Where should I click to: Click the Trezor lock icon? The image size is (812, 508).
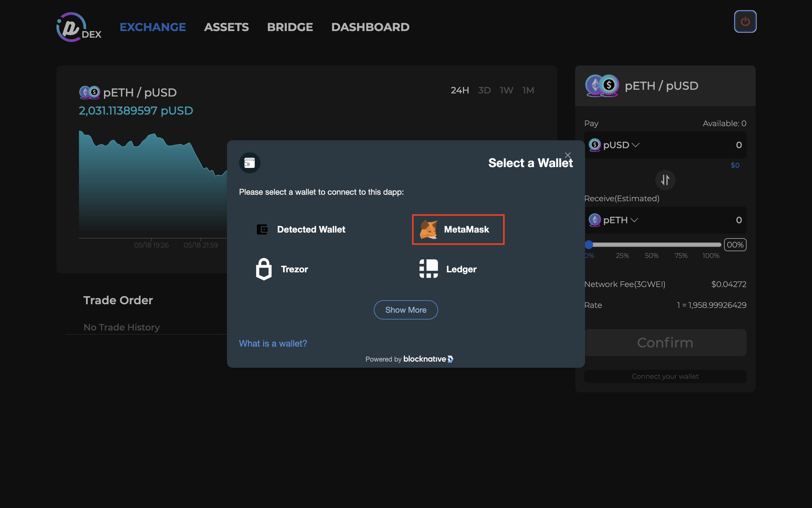[264, 269]
